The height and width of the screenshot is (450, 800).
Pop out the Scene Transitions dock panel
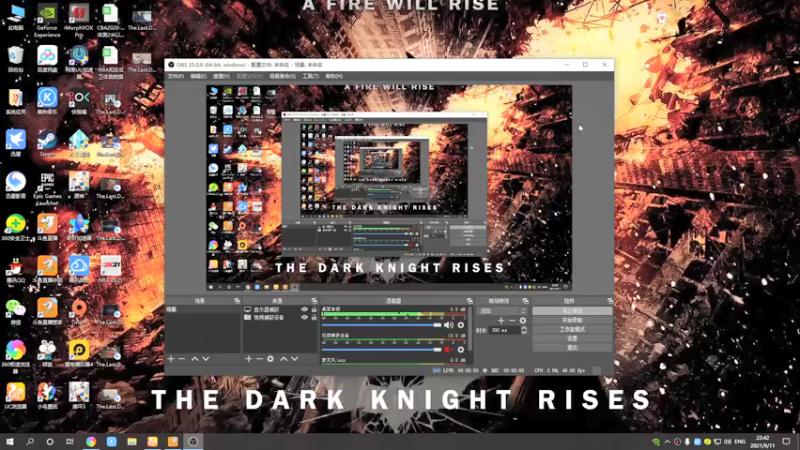[525, 301]
